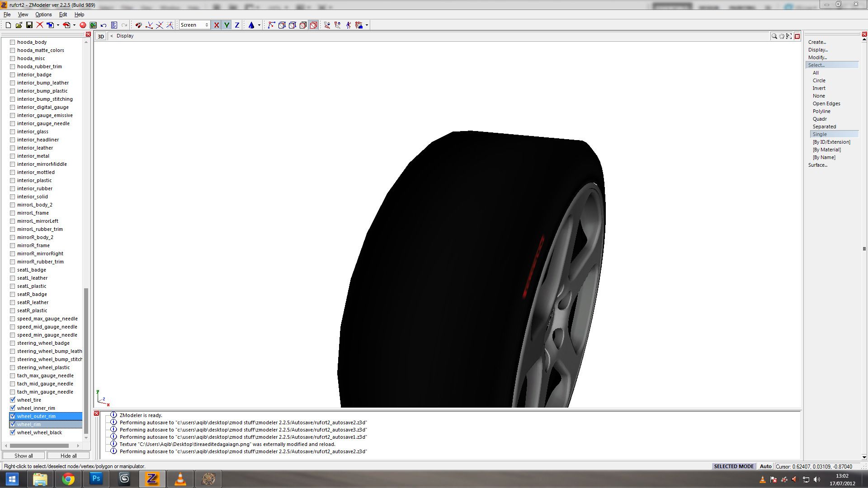Open Photoshop from the taskbar
The image size is (868, 488).
(96, 479)
